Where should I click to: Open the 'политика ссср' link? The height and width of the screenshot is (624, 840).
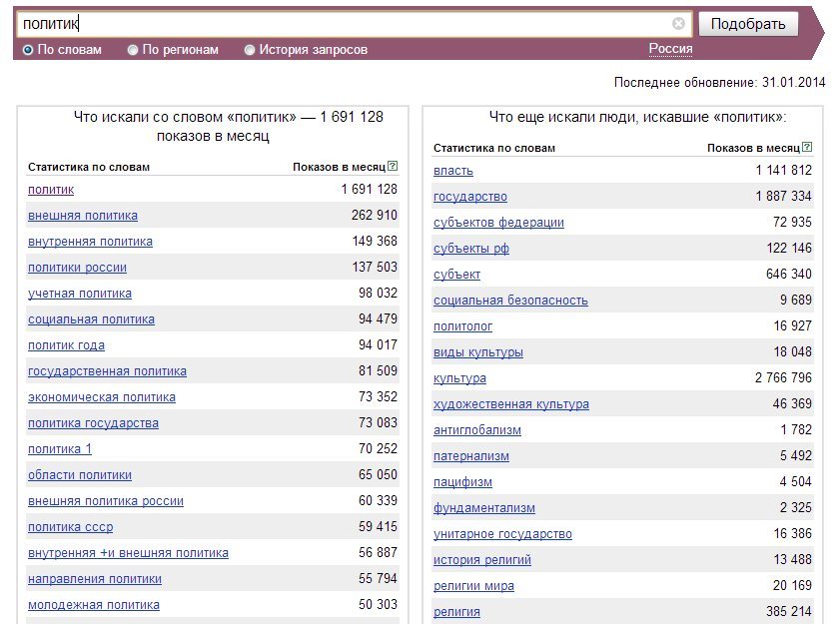coord(70,527)
